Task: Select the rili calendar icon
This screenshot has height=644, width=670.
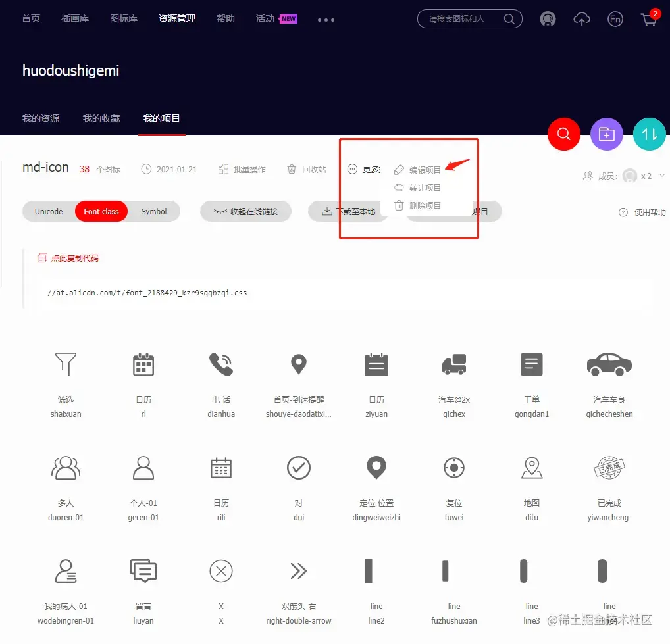Action: 221,468
